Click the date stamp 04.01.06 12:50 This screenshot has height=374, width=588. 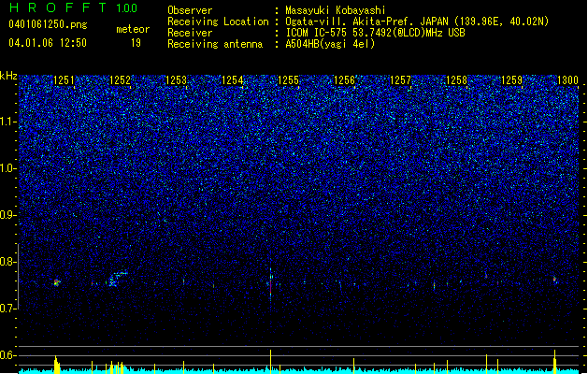tap(48, 43)
